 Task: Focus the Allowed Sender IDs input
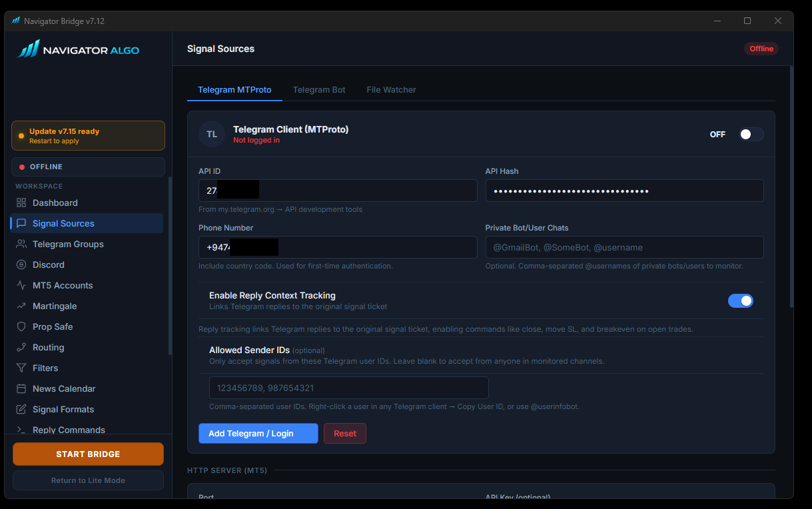click(349, 388)
